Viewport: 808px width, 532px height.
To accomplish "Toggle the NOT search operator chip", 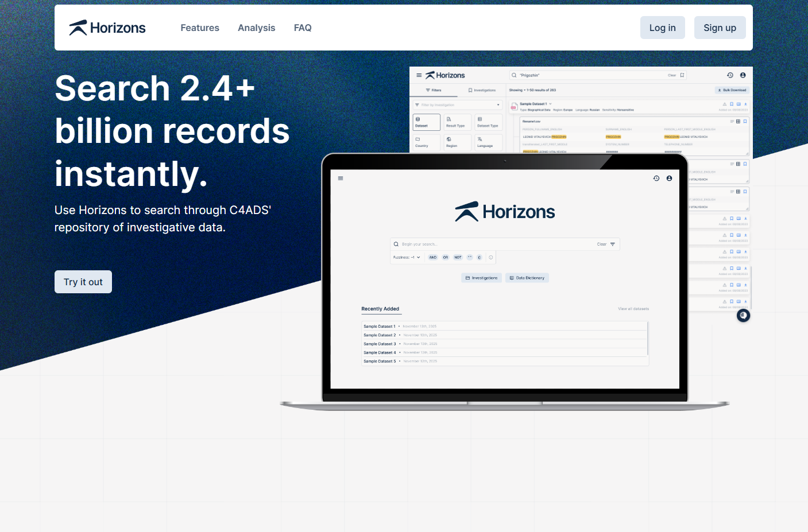I will 458,257.
